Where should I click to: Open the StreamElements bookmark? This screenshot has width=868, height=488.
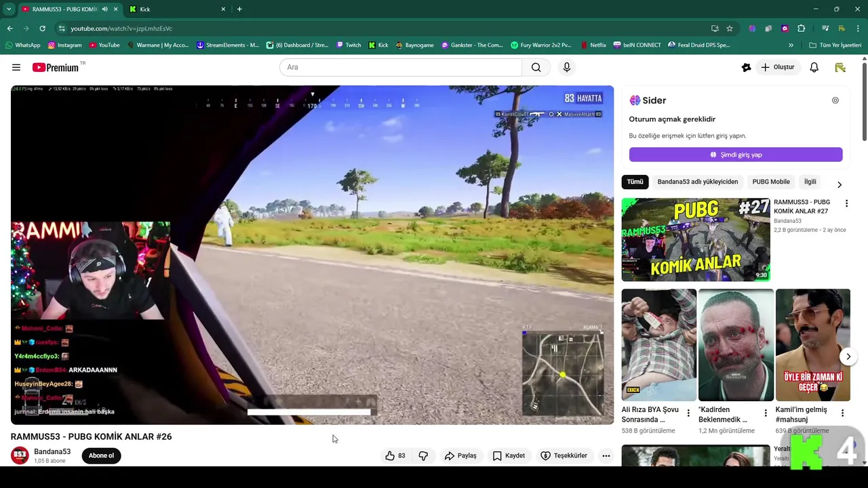(x=227, y=45)
